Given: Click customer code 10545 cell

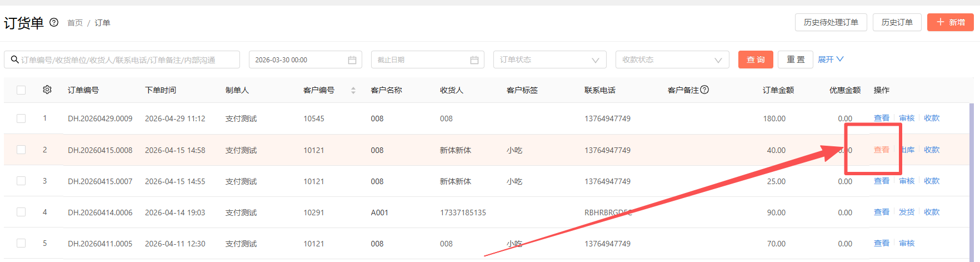Looking at the screenshot, I should point(314,118).
